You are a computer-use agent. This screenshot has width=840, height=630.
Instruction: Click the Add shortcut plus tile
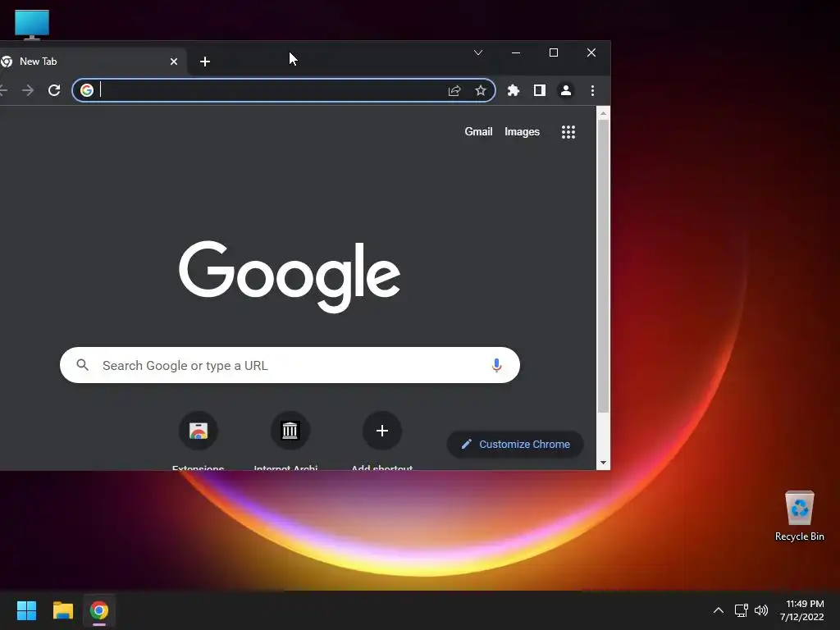(x=382, y=431)
